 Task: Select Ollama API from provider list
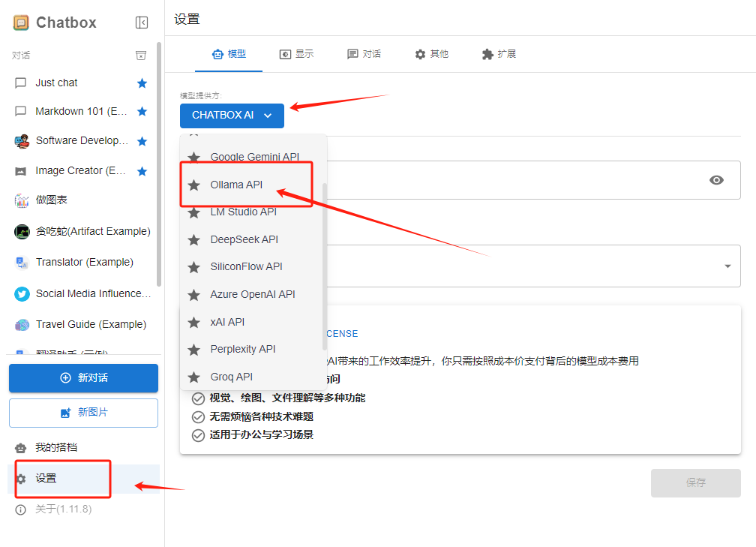(x=251, y=185)
